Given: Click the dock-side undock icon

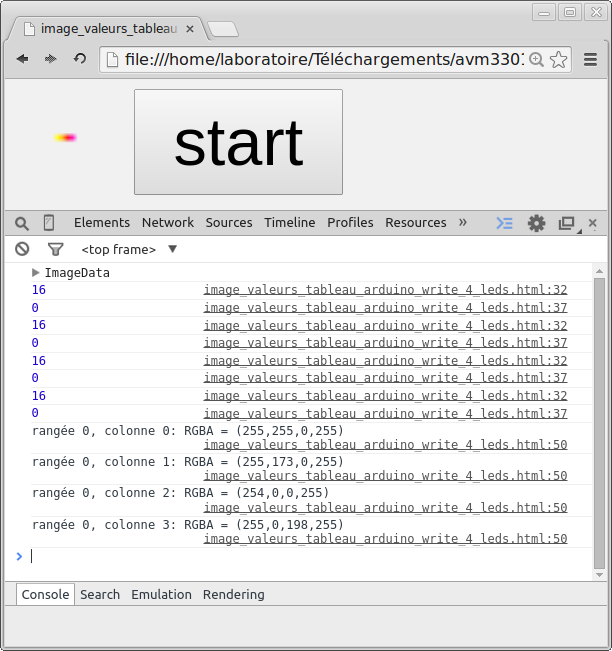Looking at the screenshot, I should (567, 223).
